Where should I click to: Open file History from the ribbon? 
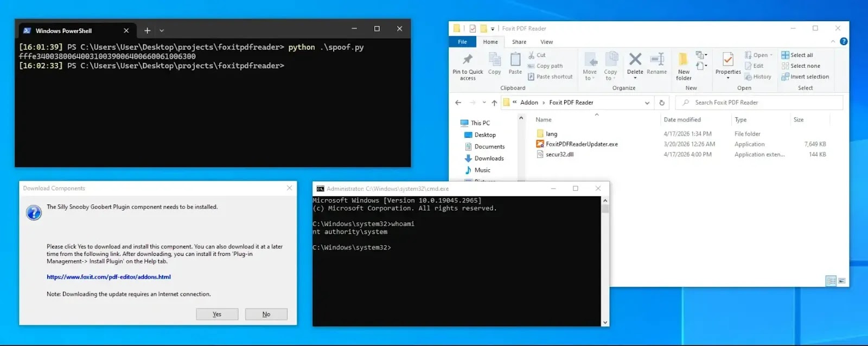point(758,77)
